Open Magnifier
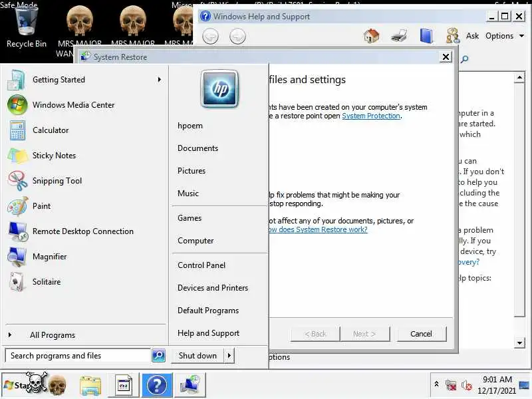Screen dimensions: 532x399 [85, 257]
